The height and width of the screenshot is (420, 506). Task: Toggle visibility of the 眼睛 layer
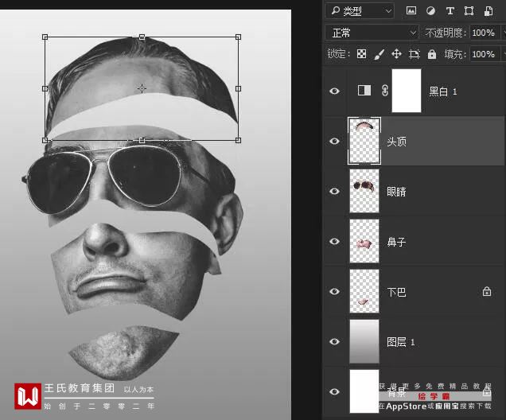pyautogui.click(x=334, y=191)
